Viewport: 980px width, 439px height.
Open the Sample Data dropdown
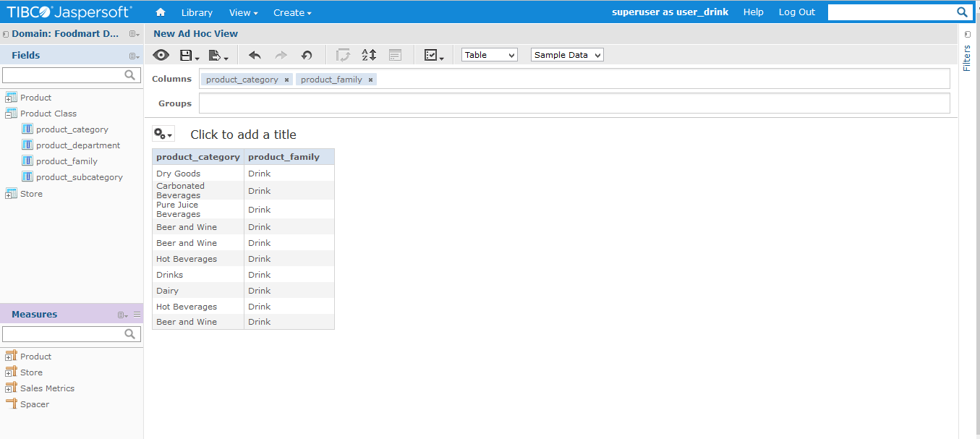point(567,55)
